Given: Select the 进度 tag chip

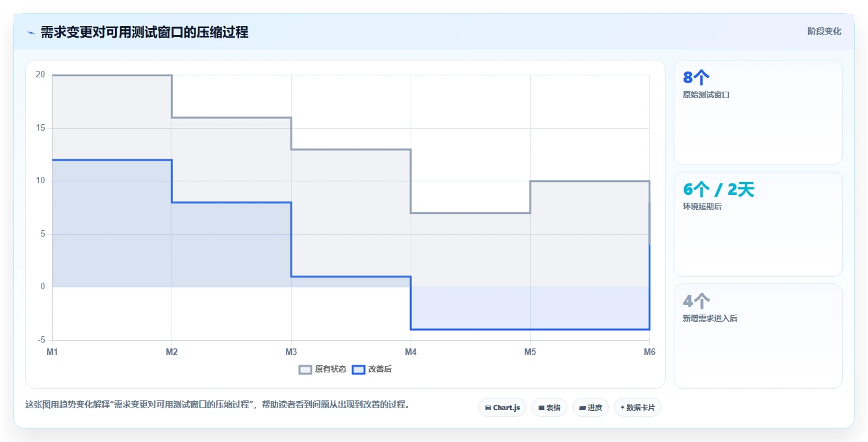Looking at the screenshot, I should pyautogui.click(x=590, y=408).
